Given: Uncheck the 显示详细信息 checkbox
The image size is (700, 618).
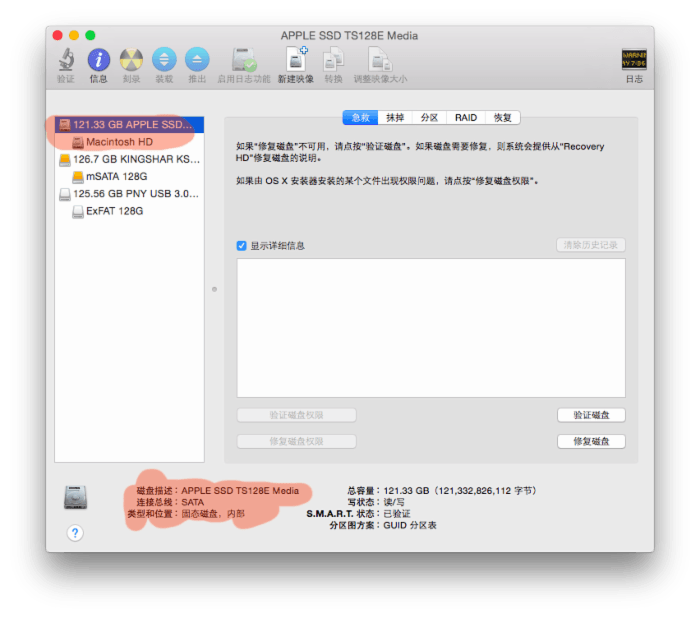Looking at the screenshot, I should point(242,245).
